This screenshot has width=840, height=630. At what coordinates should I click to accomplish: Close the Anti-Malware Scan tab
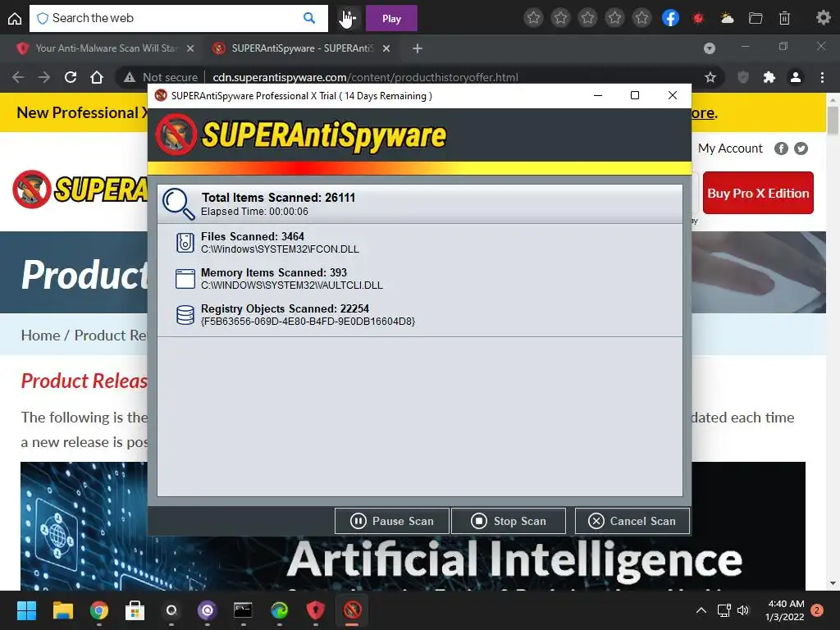(190, 48)
